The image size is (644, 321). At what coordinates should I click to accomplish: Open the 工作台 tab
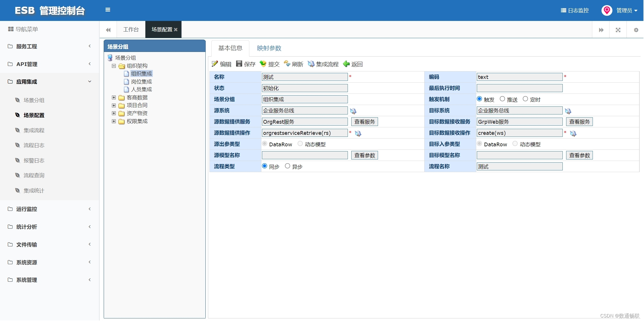pyautogui.click(x=131, y=30)
